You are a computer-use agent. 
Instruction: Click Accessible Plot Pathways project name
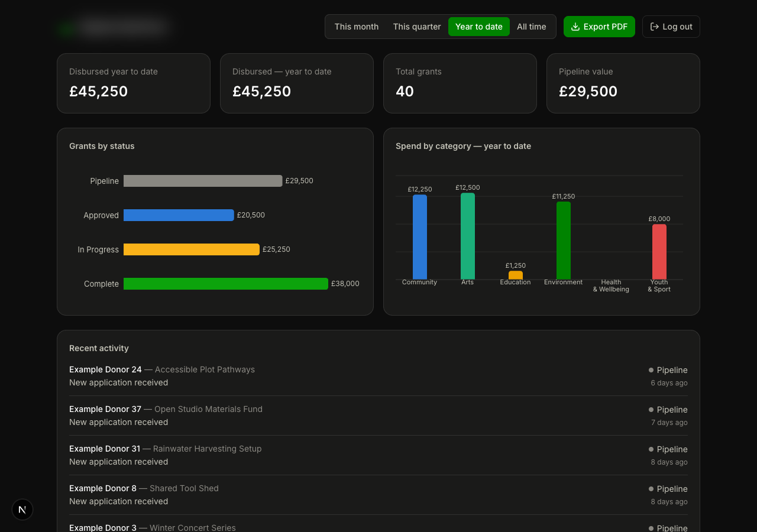coord(205,369)
